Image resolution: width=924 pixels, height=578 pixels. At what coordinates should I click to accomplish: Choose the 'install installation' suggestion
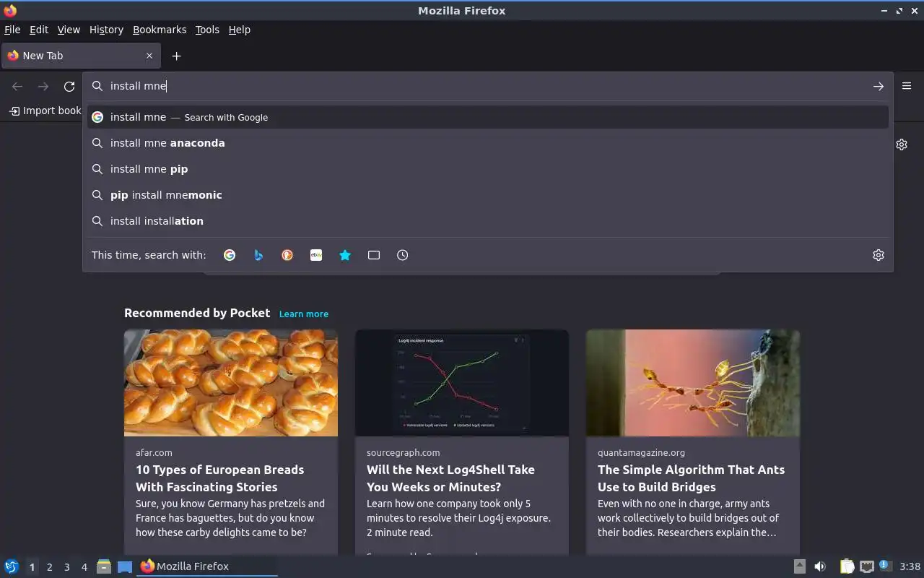tap(488, 221)
